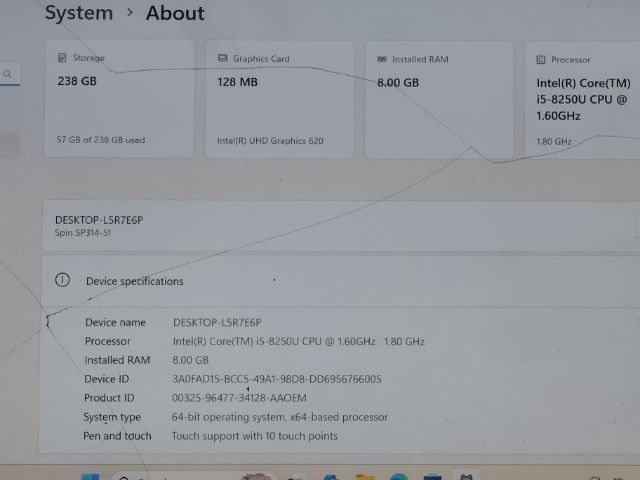Open File Explorer folder icon on taskbar
Viewport: 640px width, 480px height.
[365, 477]
